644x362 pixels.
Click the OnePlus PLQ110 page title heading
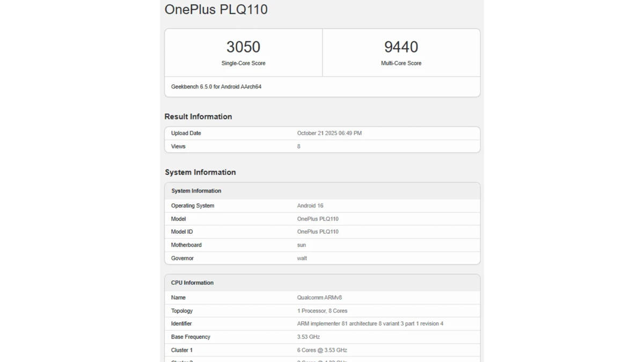point(216,10)
